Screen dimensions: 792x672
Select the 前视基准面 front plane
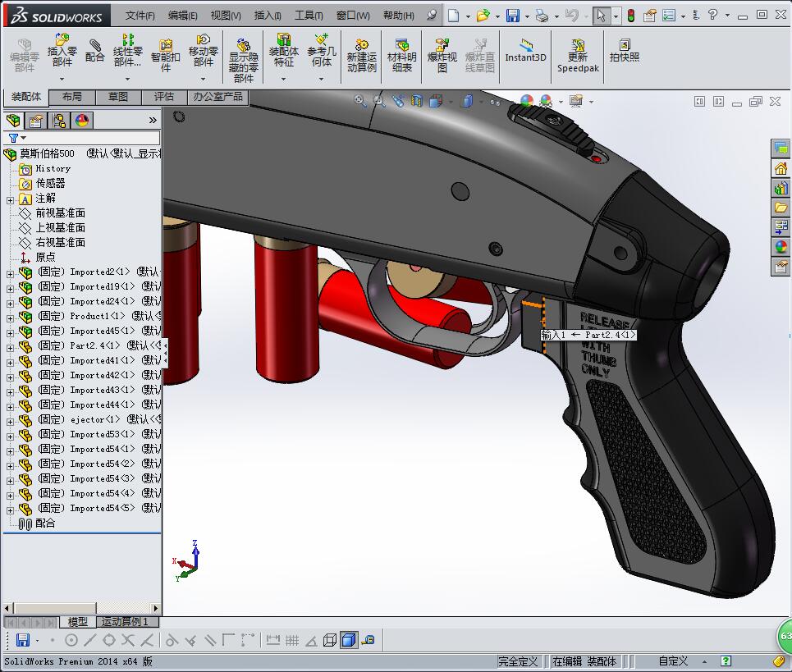coord(60,213)
